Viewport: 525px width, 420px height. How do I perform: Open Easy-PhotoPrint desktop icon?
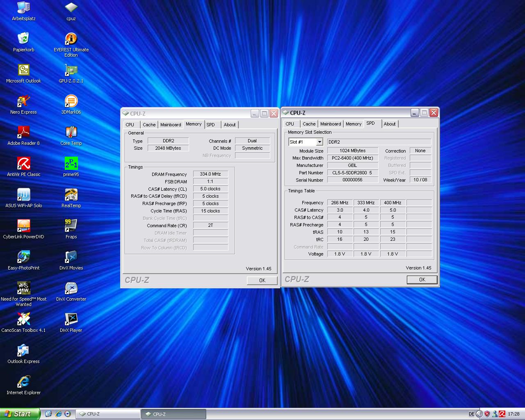tap(23, 260)
